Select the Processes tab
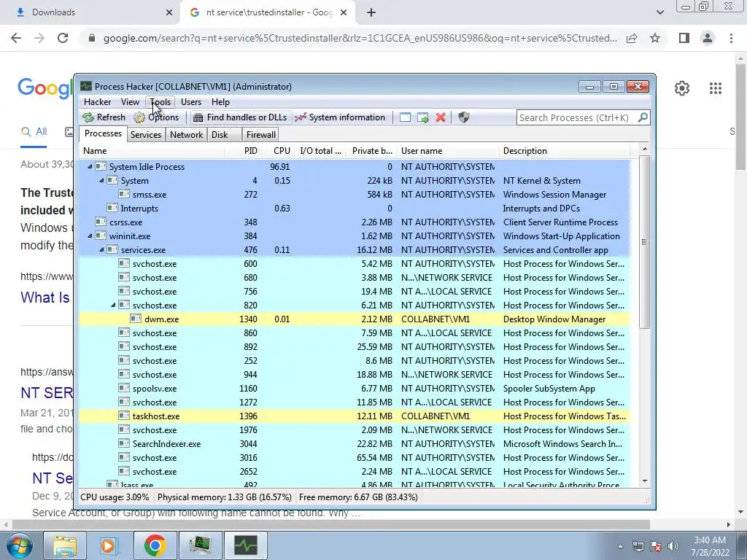Screen dimensions: 747x560 click(103, 134)
